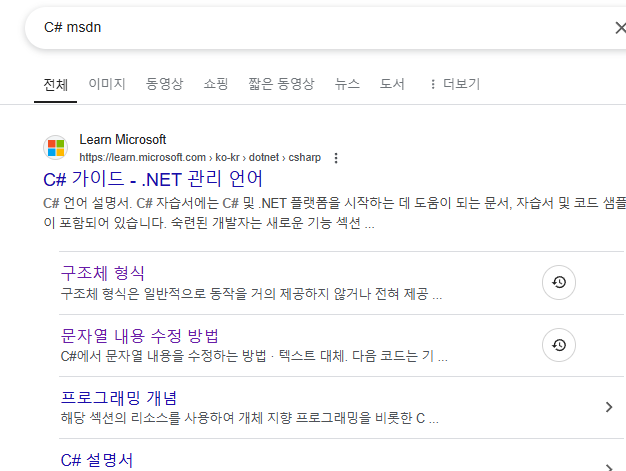Click the history icon beside 구조체 형식

pyautogui.click(x=559, y=282)
